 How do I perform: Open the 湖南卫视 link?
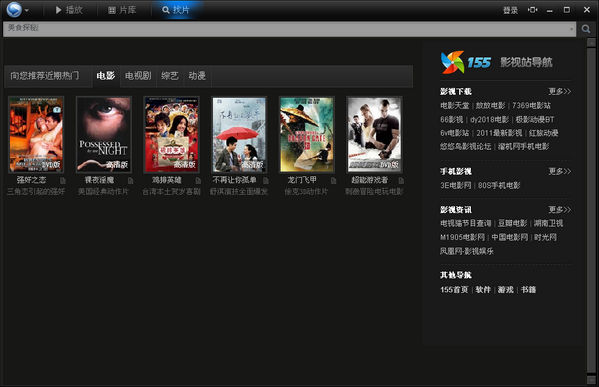pyautogui.click(x=549, y=223)
